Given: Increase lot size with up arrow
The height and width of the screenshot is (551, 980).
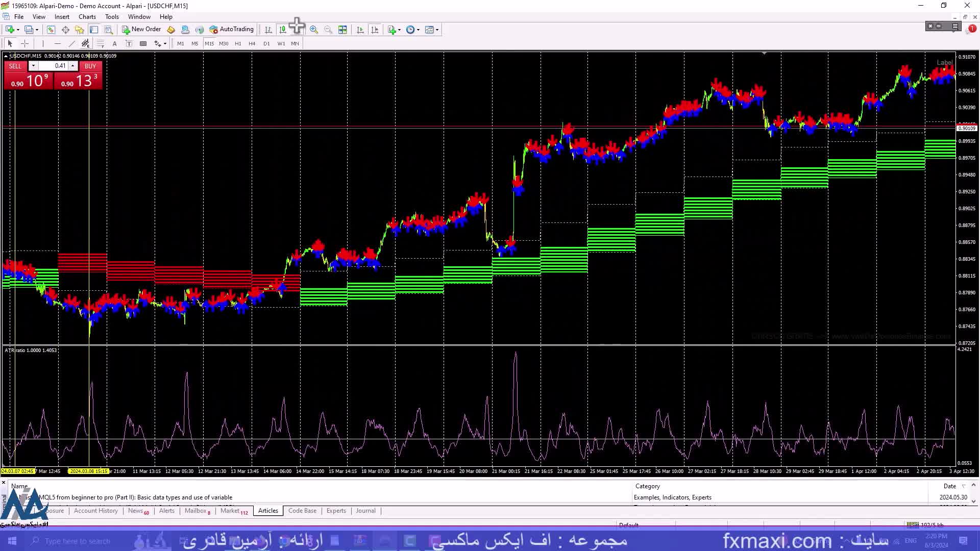Looking at the screenshot, I should pos(73,66).
